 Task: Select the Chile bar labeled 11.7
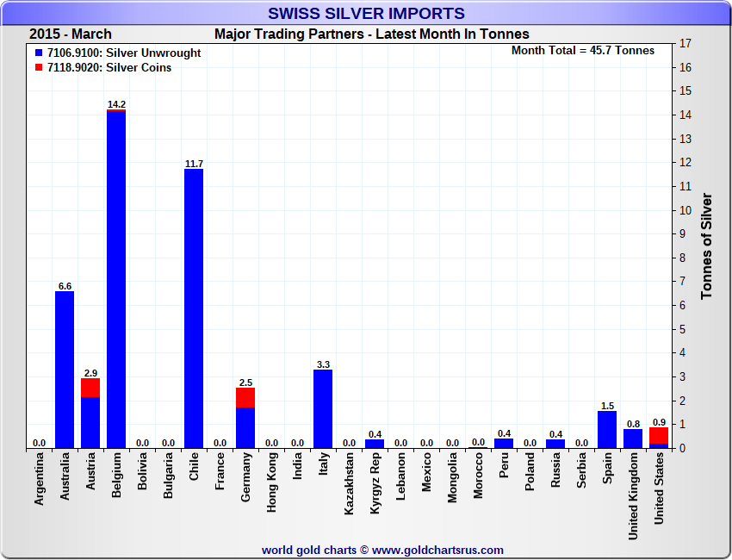(x=194, y=308)
